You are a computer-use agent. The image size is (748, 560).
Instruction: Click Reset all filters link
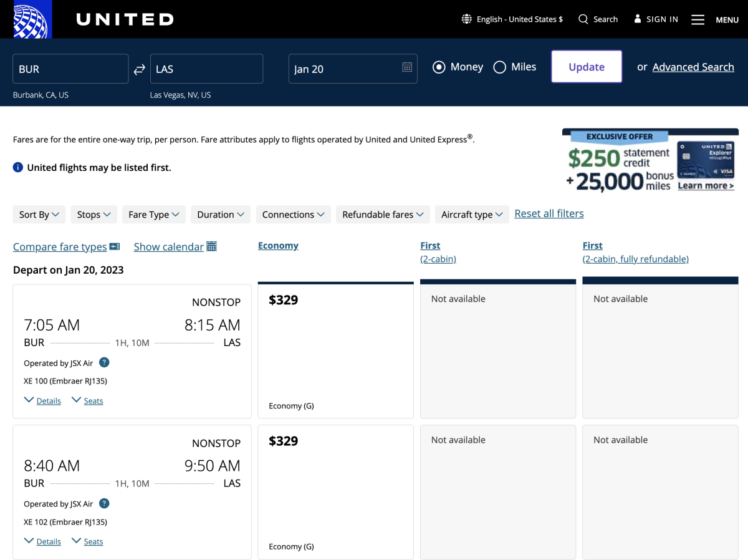[x=549, y=214]
